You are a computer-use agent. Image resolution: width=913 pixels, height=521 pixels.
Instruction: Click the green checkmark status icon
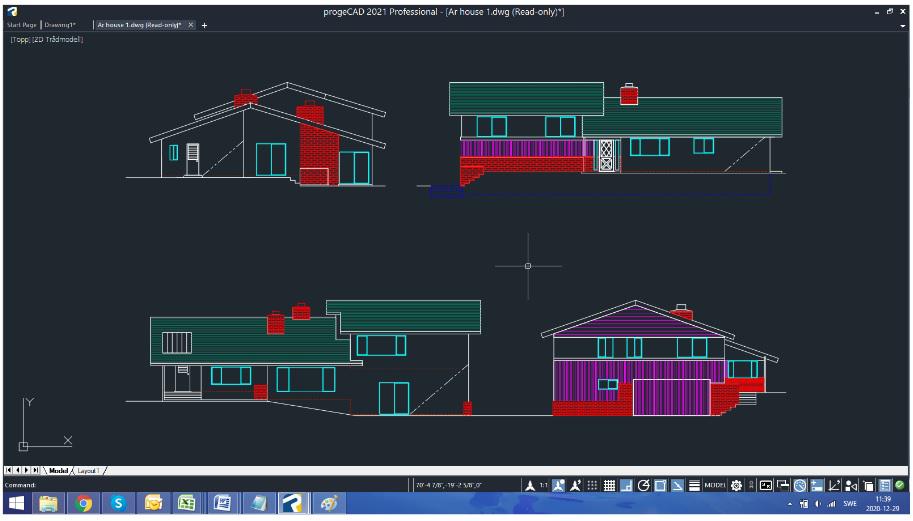pyautogui.click(x=900, y=485)
